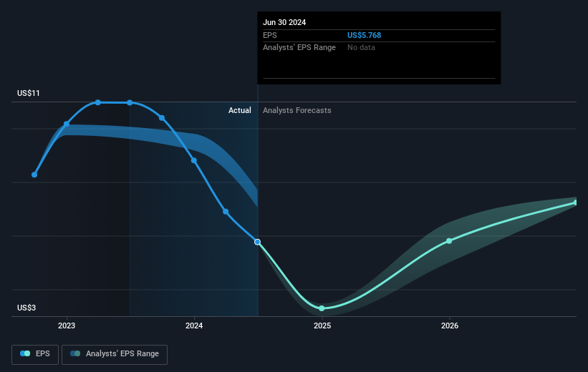Click the Analysts' EPS Range legend color icon
Screen dimensions: 588x372
[75, 353]
